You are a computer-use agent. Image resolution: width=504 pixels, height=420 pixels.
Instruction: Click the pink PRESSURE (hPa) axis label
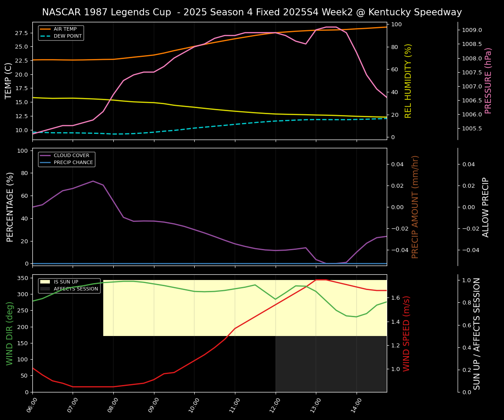click(488, 80)
